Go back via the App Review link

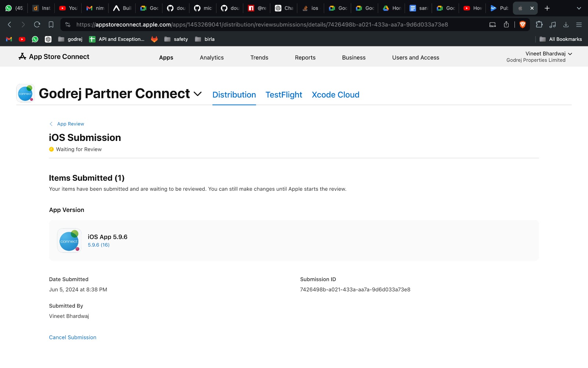point(70,124)
